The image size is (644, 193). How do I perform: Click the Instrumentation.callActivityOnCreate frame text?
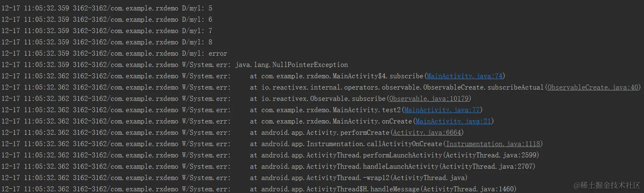point(352,144)
